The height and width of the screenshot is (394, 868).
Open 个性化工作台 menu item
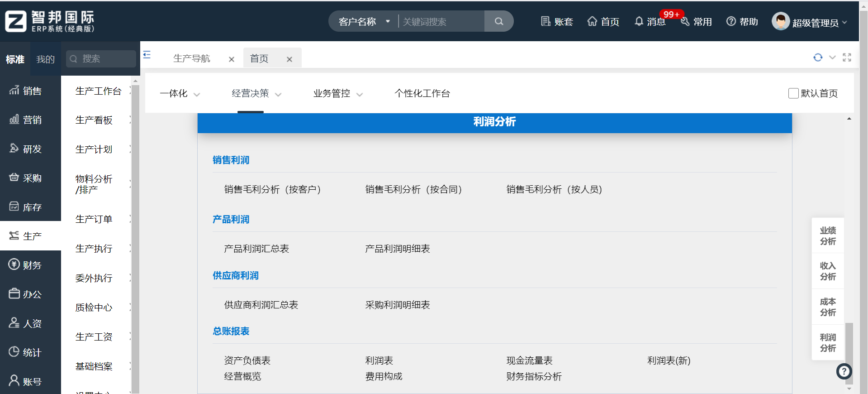point(422,93)
